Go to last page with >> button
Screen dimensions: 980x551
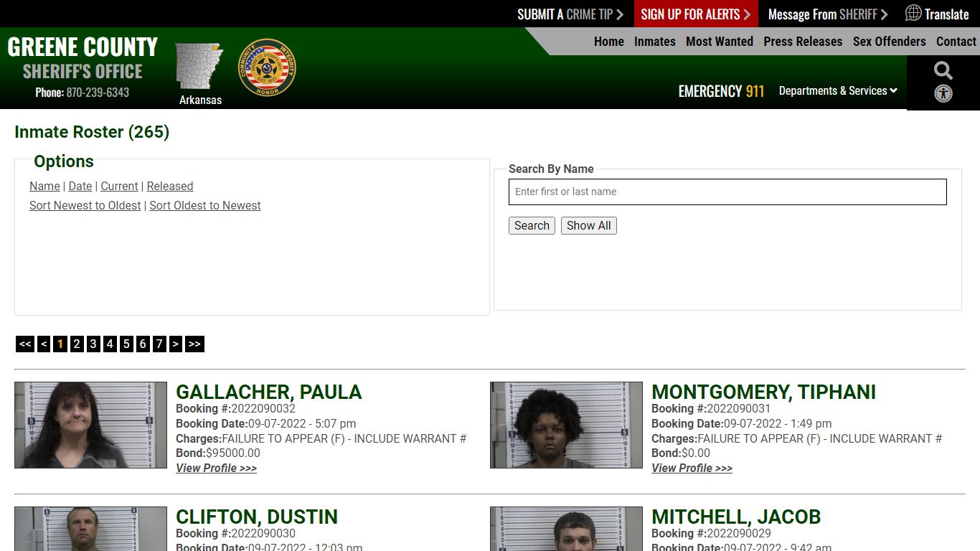pyautogui.click(x=194, y=344)
